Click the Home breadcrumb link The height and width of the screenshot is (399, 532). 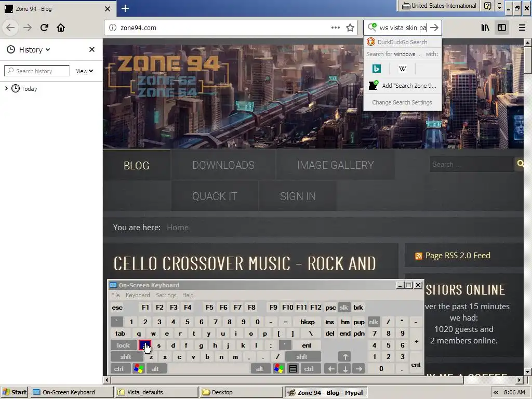[x=178, y=228]
